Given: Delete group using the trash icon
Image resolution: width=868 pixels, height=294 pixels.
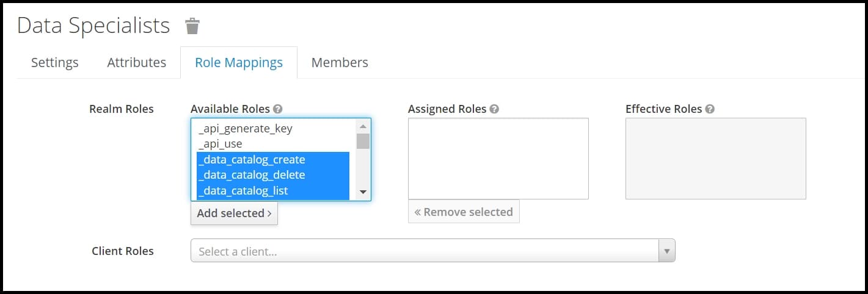Looking at the screenshot, I should click(192, 26).
